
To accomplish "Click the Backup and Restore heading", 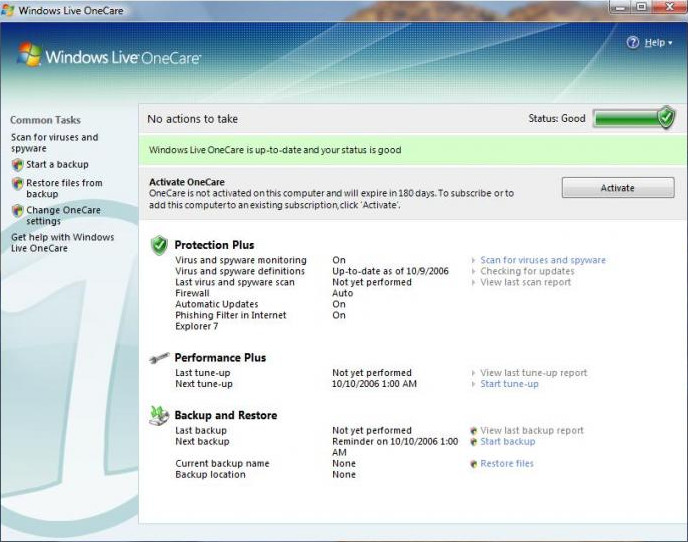I will tap(226, 415).
